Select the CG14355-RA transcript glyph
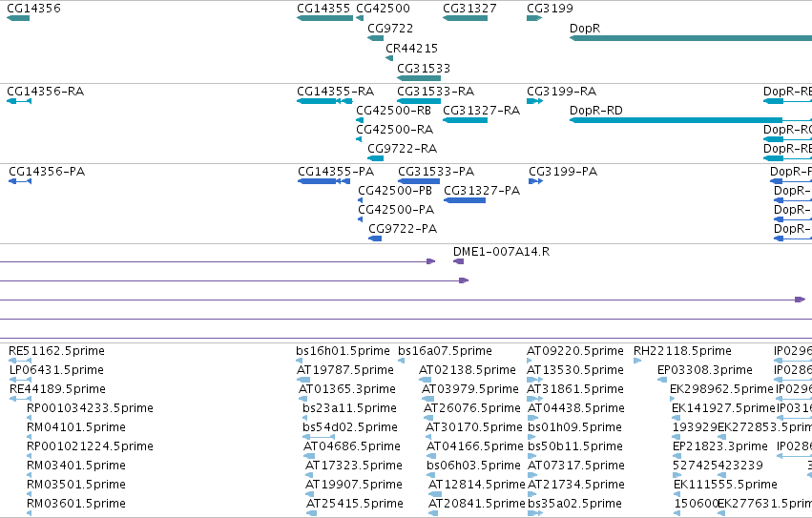 [x=324, y=101]
